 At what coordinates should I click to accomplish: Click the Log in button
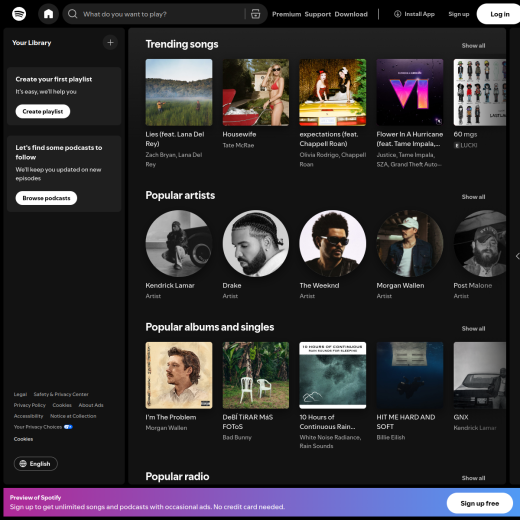(x=499, y=14)
